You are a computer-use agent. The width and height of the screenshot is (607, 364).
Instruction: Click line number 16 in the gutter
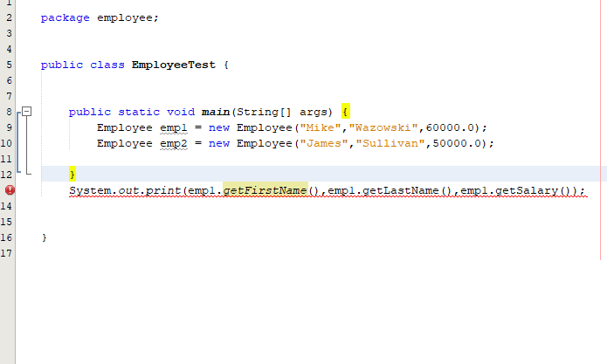point(7,237)
